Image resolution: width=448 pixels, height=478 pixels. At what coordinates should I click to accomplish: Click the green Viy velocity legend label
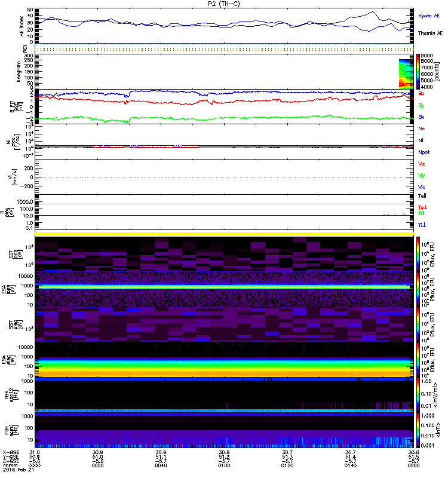(422, 176)
